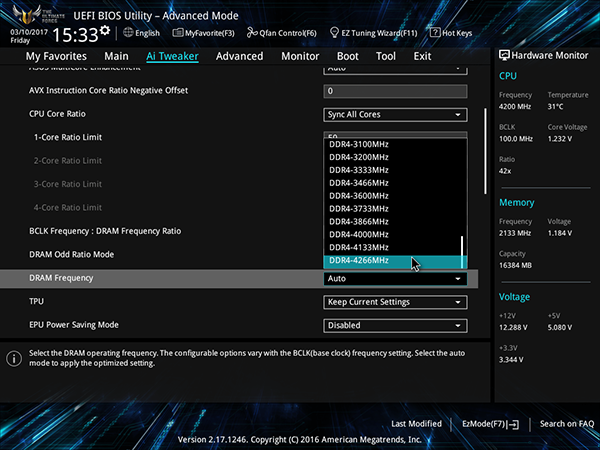Click the +3.3V reading 3.344 V
600x450 pixels.
point(511,360)
